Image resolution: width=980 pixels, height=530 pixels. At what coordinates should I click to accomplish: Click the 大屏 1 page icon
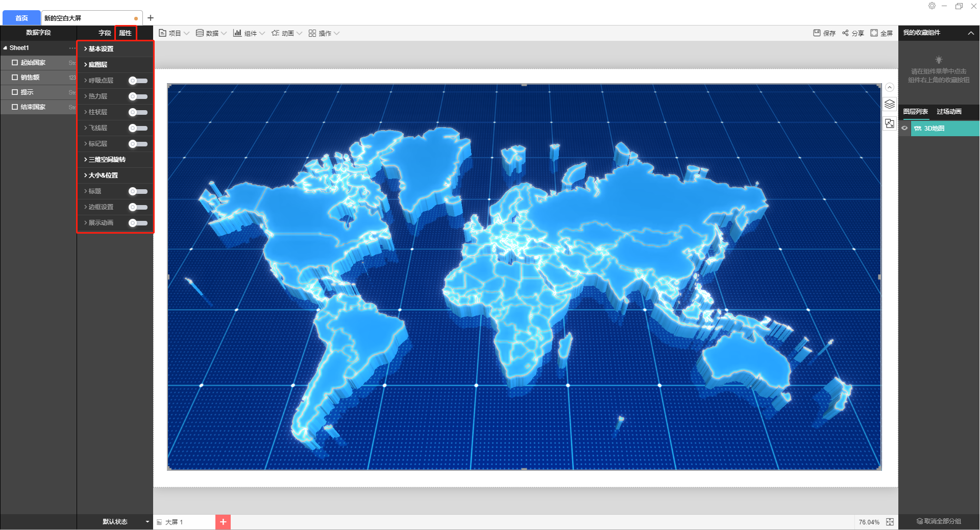click(x=160, y=522)
